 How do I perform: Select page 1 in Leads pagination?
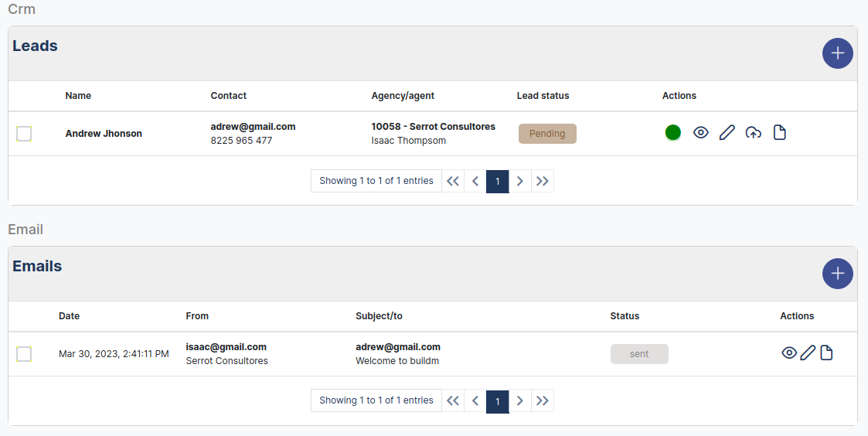498,181
